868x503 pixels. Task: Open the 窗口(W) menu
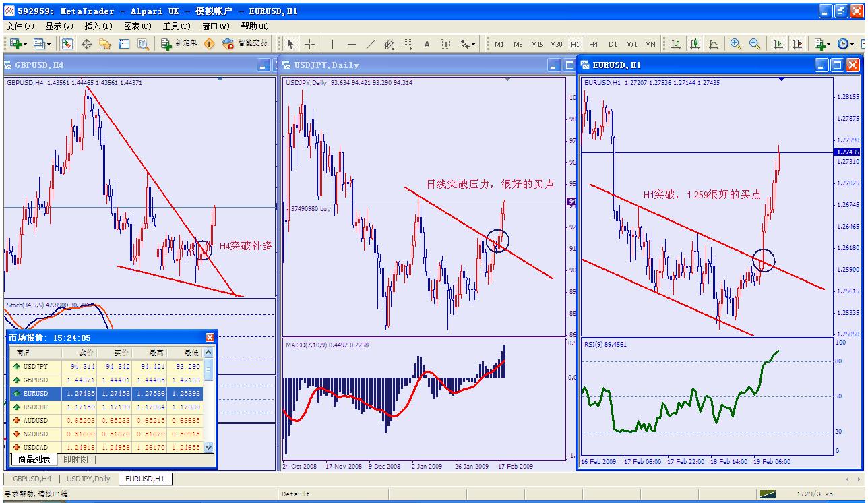pyautogui.click(x=216, y=26)
